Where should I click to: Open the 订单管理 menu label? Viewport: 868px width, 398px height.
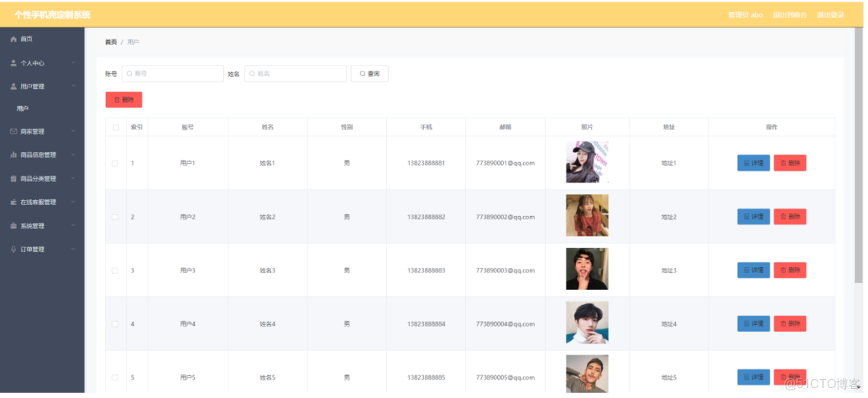tap(32, 250)
